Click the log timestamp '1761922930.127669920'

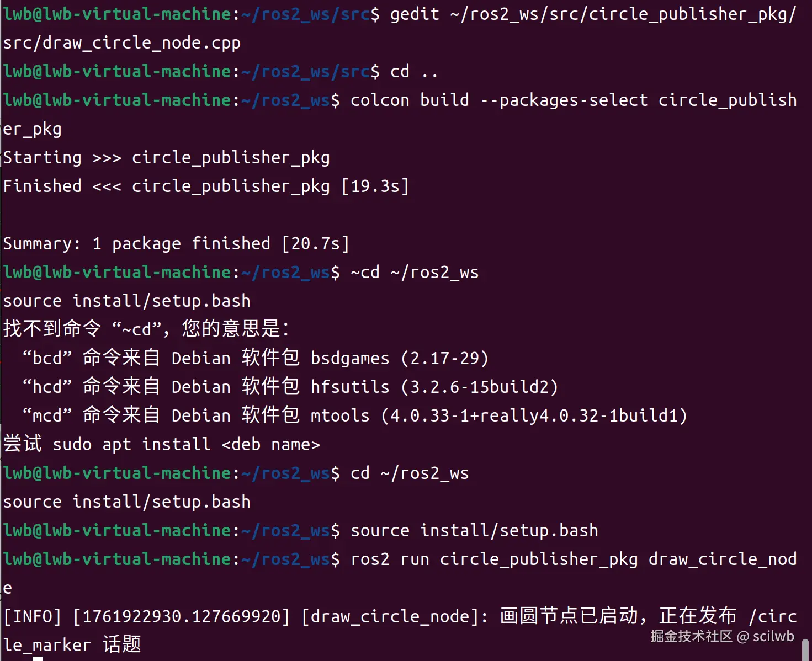point(181,616)
